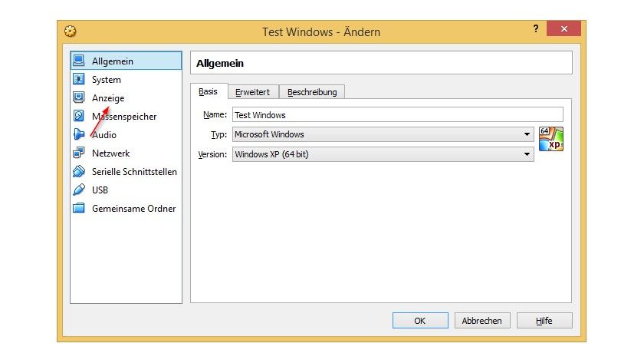644x363 pixels.
Task: Click the Anzeige display icon
Action: coord(78,97)
